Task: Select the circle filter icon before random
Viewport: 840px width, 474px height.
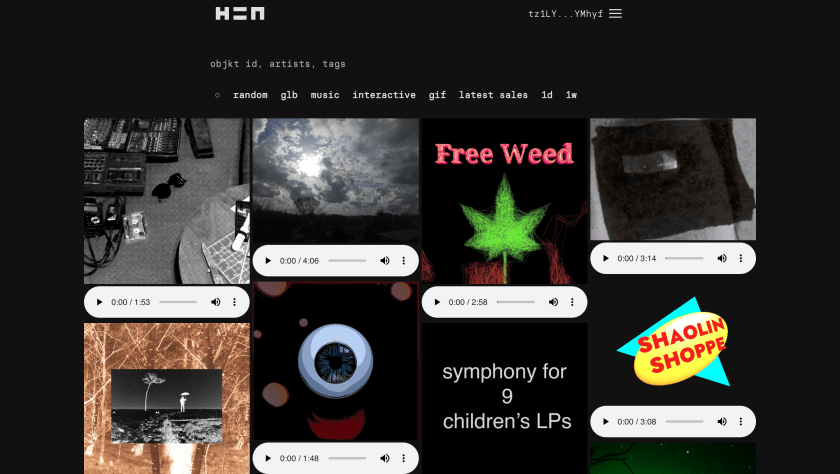Action: 217,95
